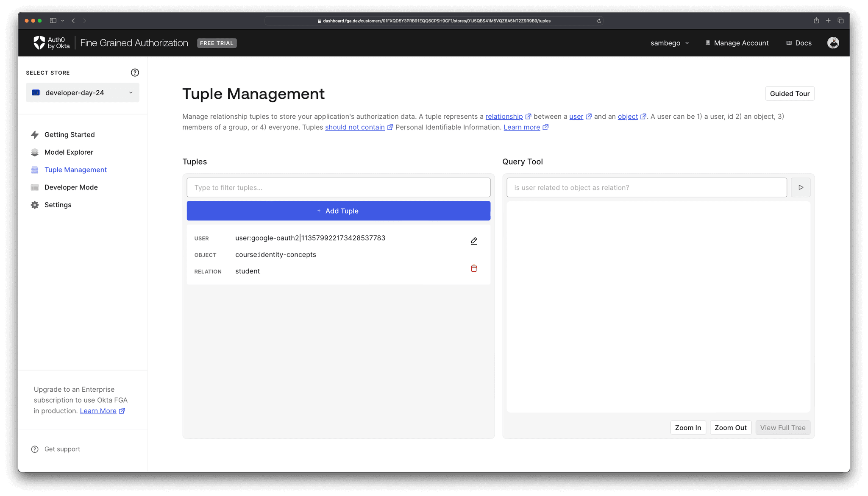The image size is (868, 496).
Task: Open Model Explorer from the sidebar
Action: point(69,152)
